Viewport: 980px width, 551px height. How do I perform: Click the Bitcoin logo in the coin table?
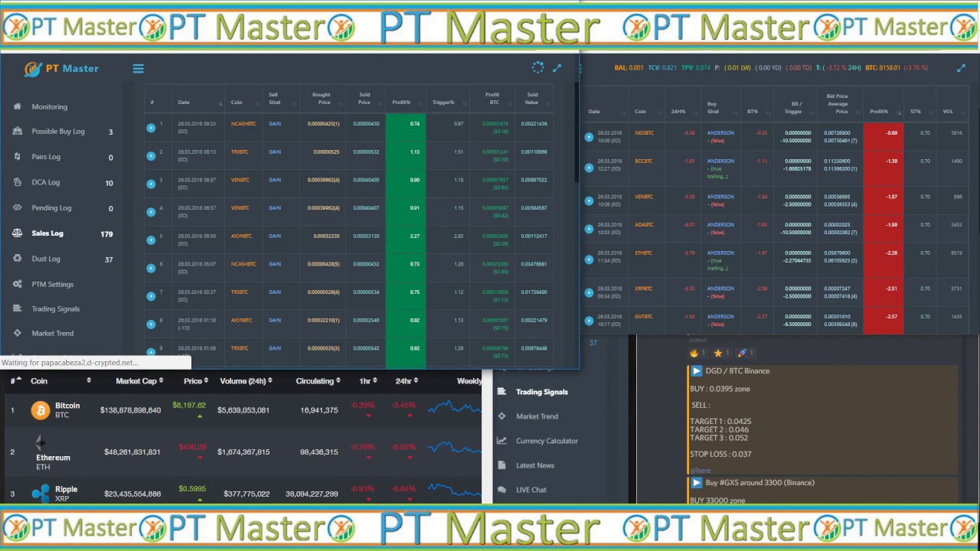(40, 411)
